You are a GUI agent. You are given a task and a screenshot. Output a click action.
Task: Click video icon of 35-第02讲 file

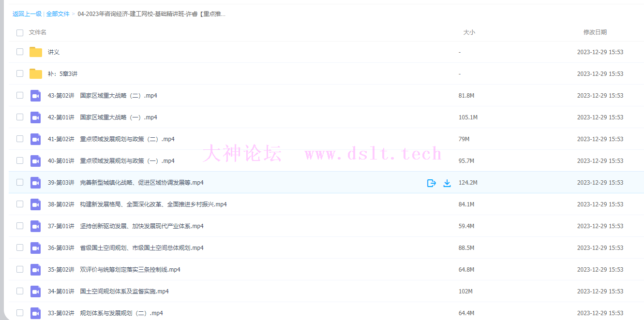click(x=36, y=269)
